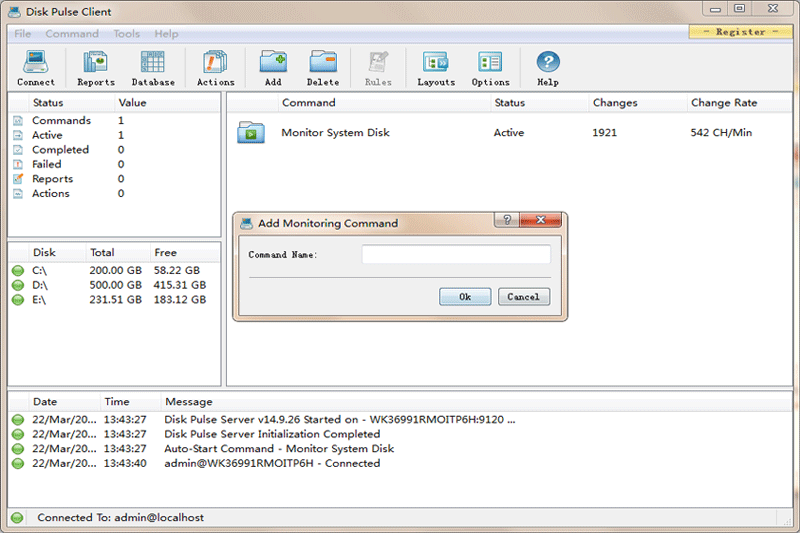Click the 13:43:40 time entry
The image size is (800, 533).
tap(125, 463)
